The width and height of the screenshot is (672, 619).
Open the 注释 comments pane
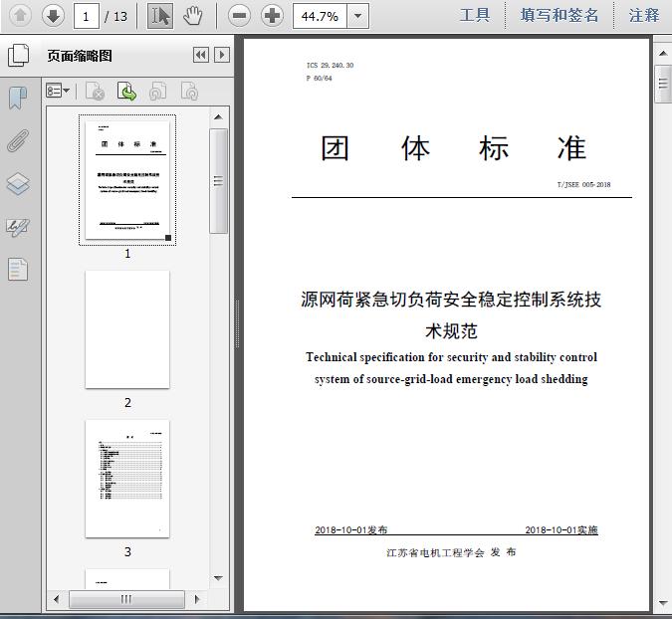644,15
